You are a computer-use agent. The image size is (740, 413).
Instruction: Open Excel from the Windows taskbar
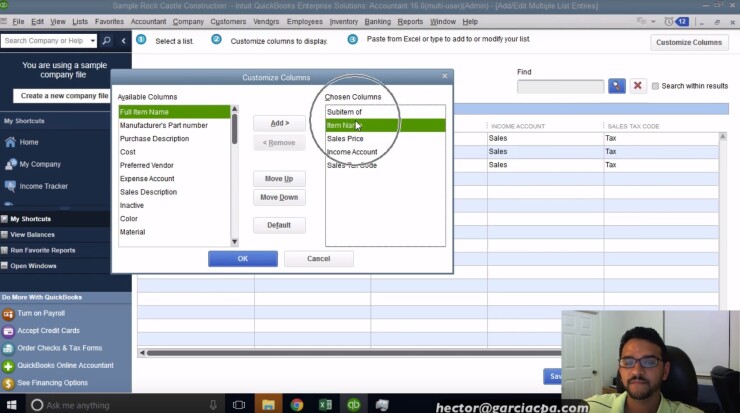pos(325,405)
